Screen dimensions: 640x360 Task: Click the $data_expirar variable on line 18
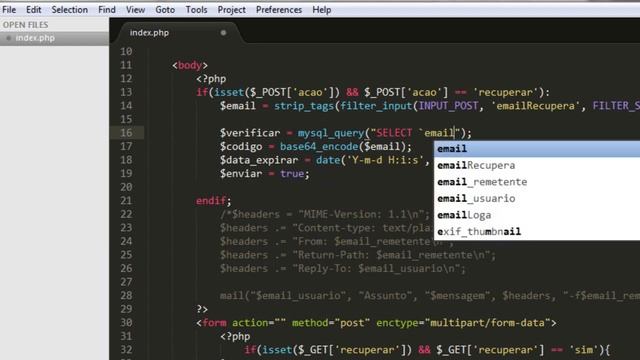tap(259, 160)
